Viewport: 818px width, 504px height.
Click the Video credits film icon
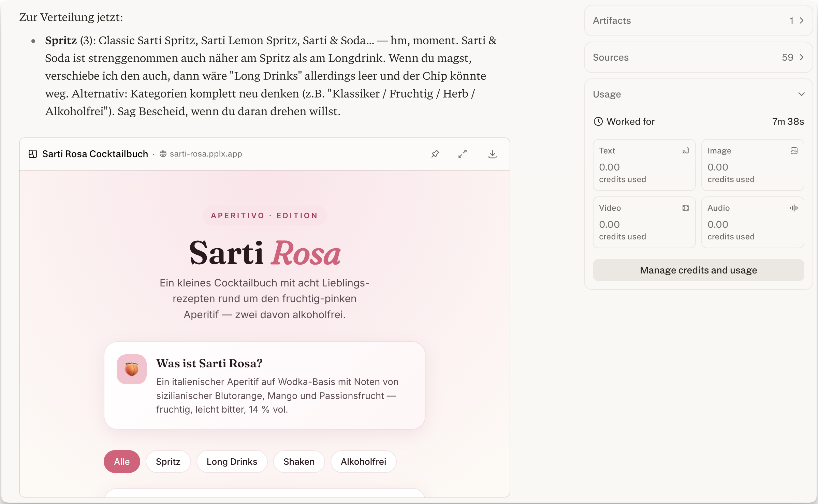(x=686, y=208)
